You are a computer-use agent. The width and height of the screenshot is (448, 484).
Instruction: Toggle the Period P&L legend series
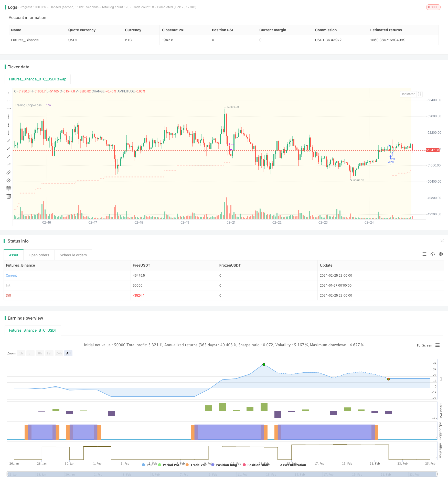[169, 465]
